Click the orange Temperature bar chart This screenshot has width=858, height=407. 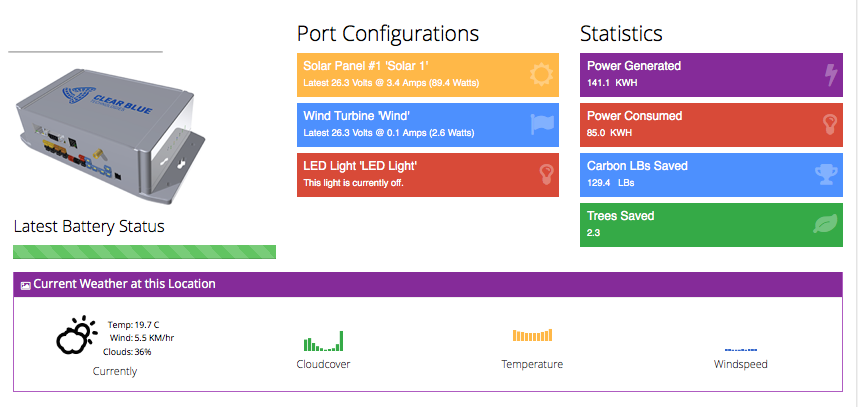tap(532, 336)
